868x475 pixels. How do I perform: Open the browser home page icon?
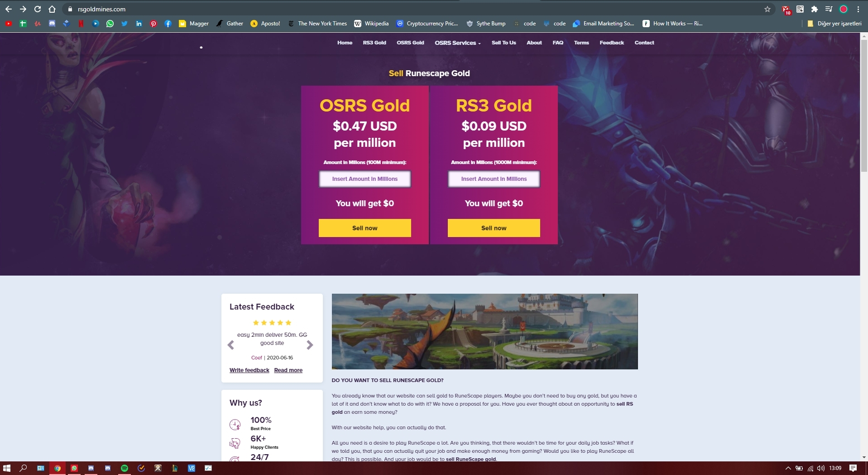coord(52,9)
